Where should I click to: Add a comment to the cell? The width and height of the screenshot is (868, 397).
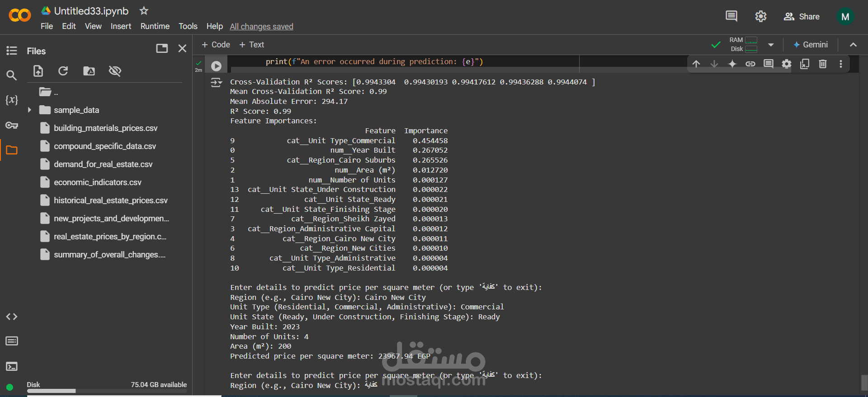[769, 64]
